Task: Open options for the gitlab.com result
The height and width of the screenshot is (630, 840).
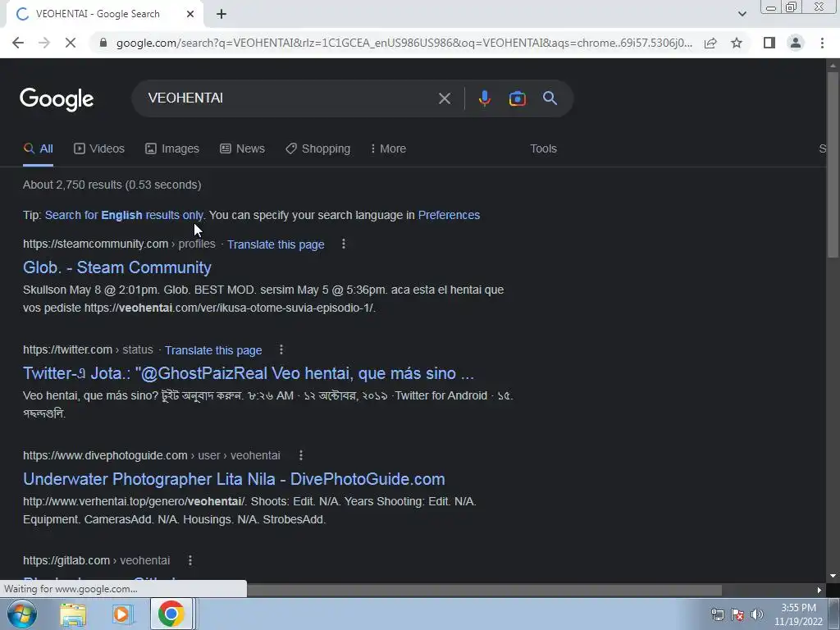Action: click(189, 560)
